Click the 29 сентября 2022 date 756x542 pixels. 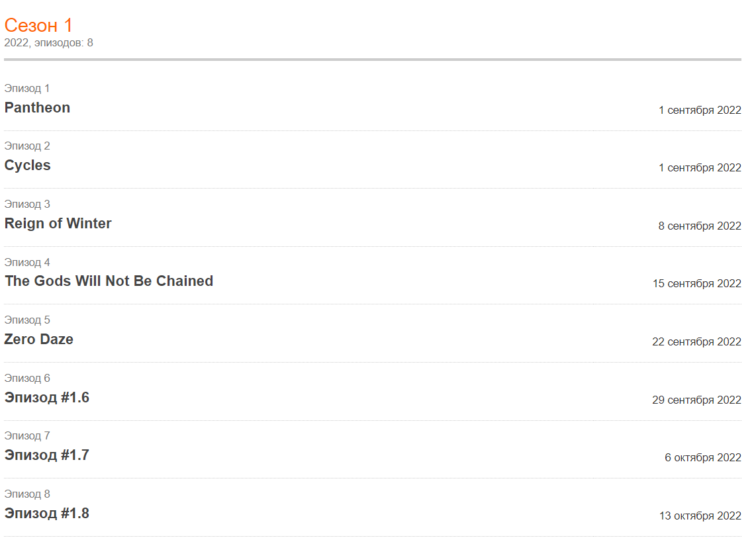click(x=696, y=400)
